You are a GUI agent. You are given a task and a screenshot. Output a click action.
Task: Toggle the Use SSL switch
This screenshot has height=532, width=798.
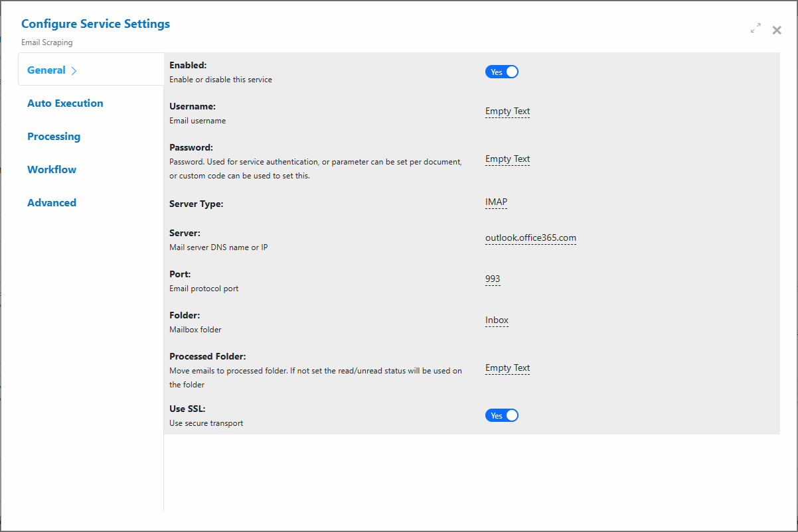[x=502, y=415]
